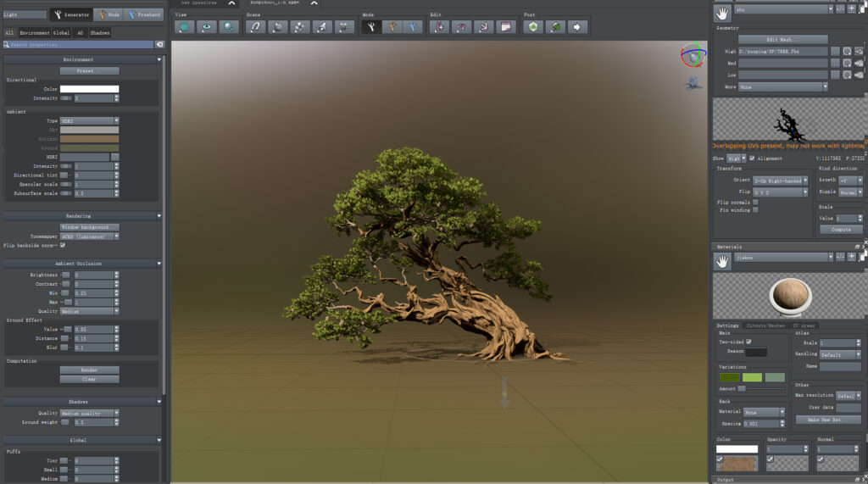Switch to the Shadows filter tab
Screen dimensions: 868x484
(x=100, y=32)
